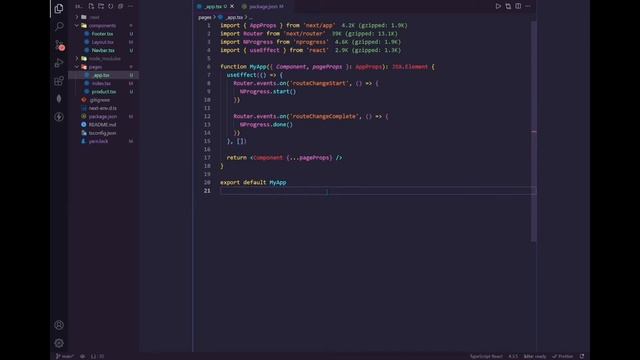Open editor toolbar more actions ellipsis
This screenshot has width=640, height=360.
(x=528, y=6)
